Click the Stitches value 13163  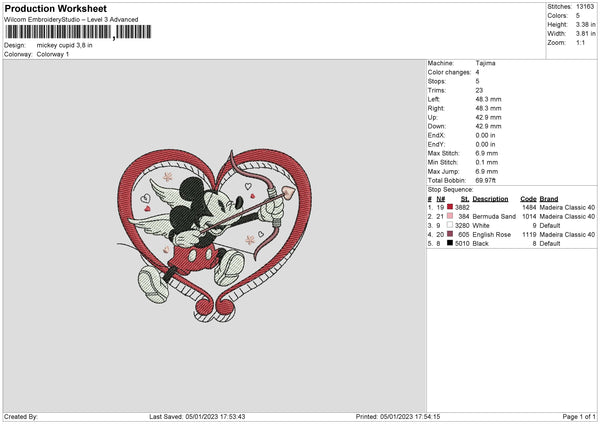point(585,7)
